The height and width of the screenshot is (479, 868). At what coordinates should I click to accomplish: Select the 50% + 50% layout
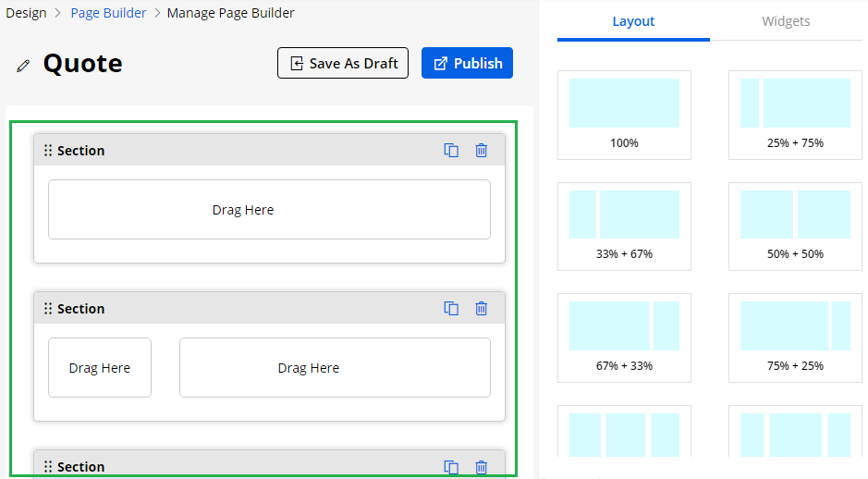tap(795, 226)
